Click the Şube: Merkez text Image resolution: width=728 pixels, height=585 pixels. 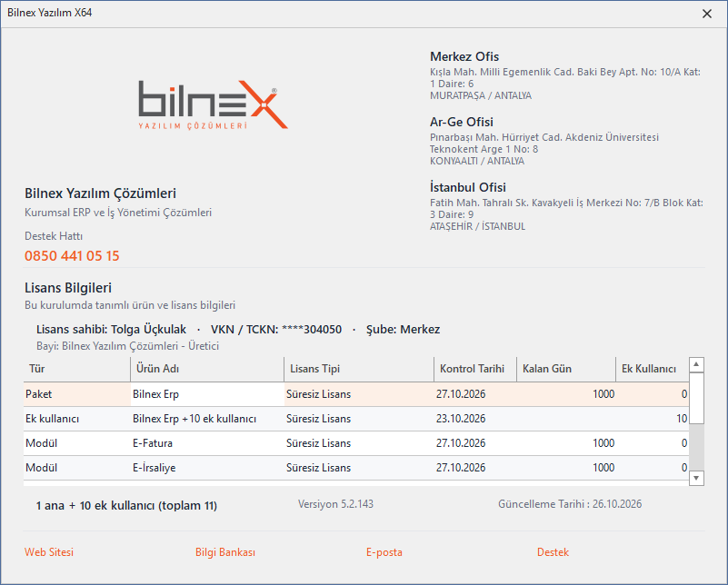(x=403, y=330)
